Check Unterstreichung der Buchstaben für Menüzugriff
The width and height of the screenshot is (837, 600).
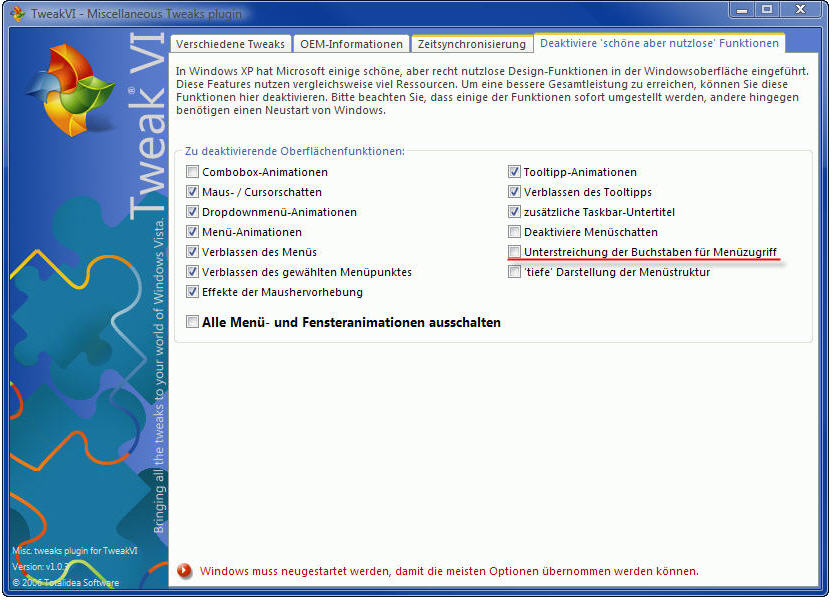514,252
